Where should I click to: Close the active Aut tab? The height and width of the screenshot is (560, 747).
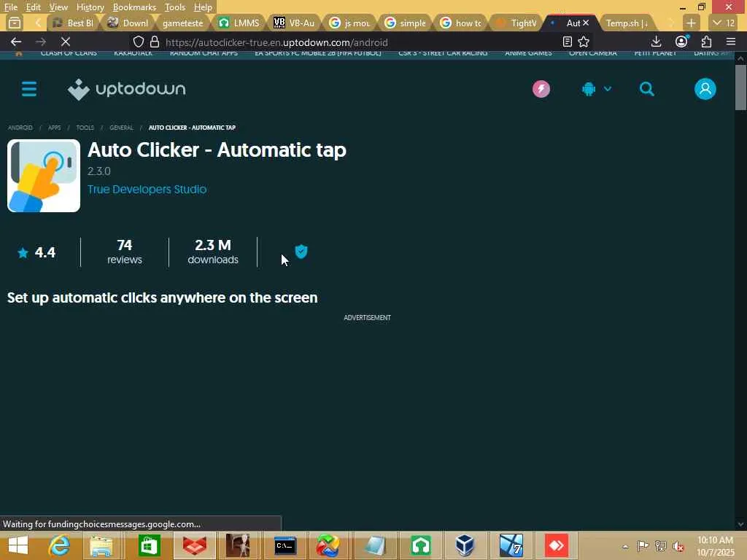click(586, 23)
